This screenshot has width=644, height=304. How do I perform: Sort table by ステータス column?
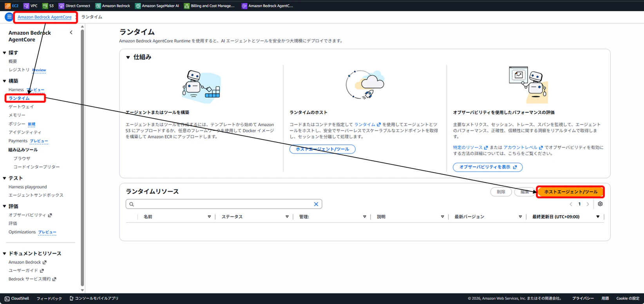(287, 217)
